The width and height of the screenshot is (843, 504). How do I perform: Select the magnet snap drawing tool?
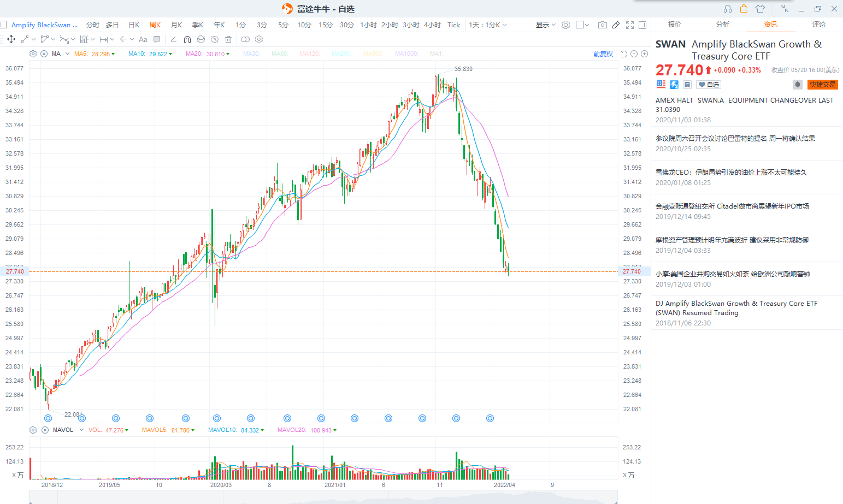click(187, 39)
